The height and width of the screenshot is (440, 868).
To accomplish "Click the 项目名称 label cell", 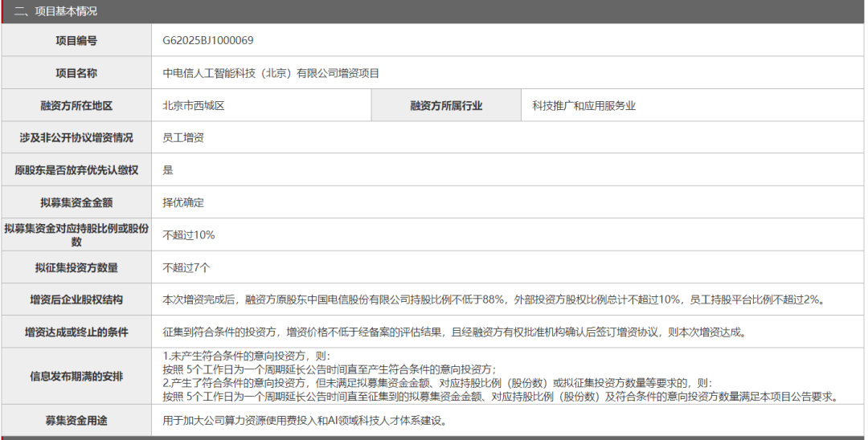I will coord(76,73).
